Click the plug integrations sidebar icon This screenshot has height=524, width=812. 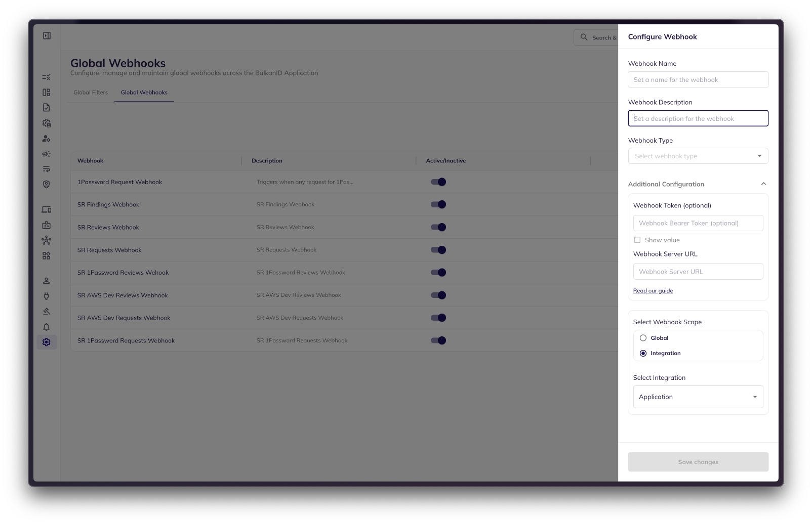click(x=47, y=296)
